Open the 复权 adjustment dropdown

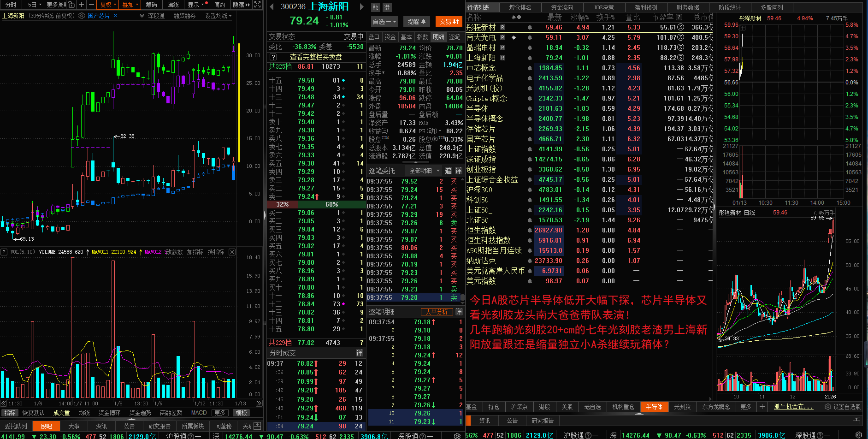108,5
